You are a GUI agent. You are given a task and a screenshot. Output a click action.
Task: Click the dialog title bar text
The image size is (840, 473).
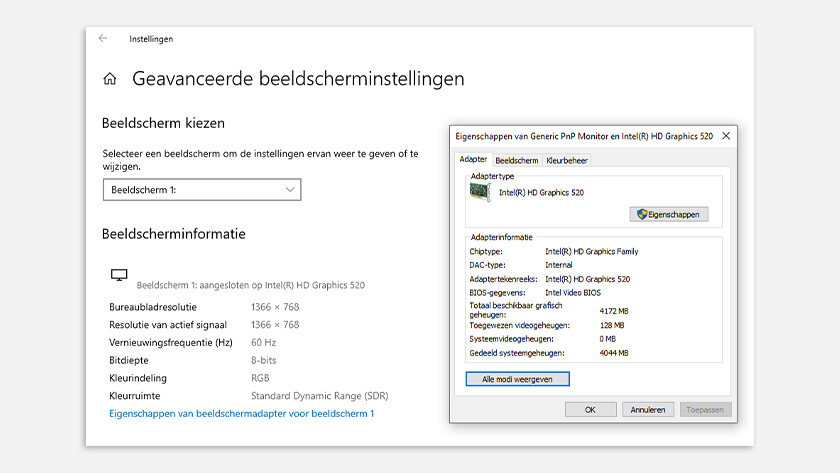tap(583, 135)
